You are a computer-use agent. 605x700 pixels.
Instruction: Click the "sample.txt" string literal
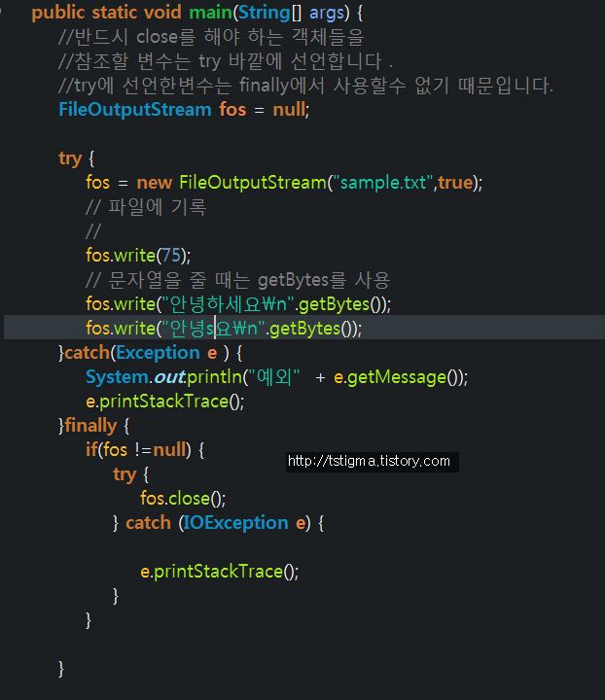(383, 182)
